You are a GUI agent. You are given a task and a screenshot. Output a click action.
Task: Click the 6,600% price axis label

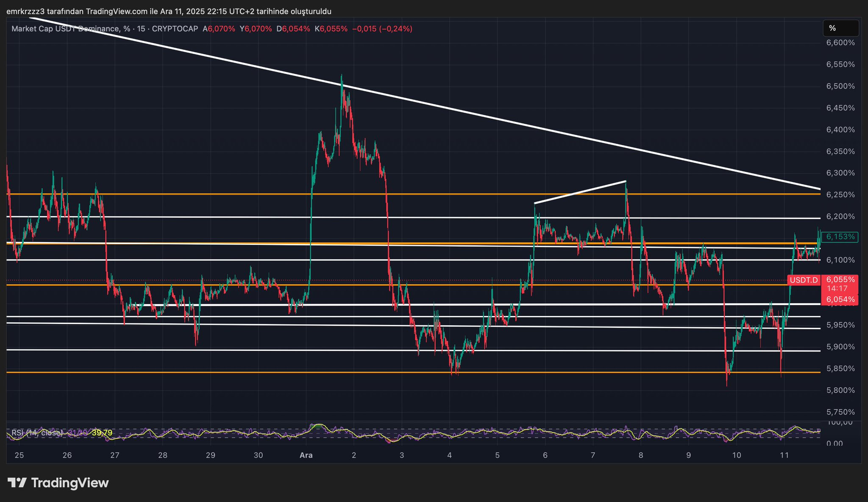(840, 43)
